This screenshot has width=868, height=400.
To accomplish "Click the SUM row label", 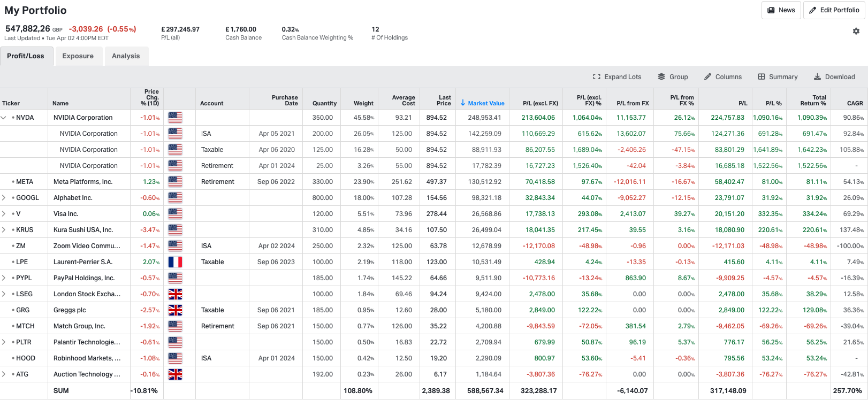I will (61, 391).
